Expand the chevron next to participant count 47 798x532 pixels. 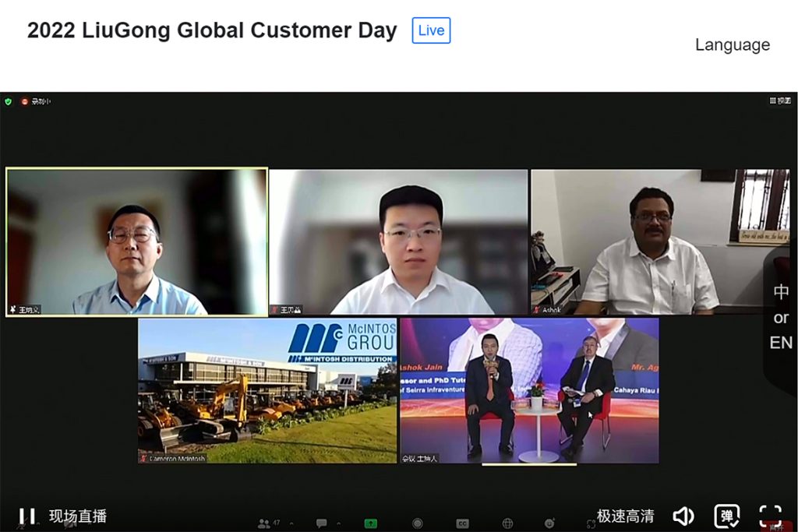[x=291, y=523]
